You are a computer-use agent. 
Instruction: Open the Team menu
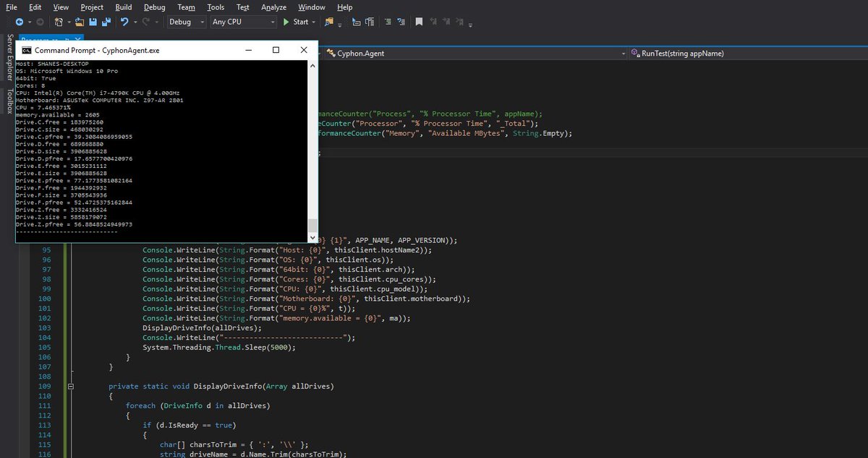[x=187, y=7]
